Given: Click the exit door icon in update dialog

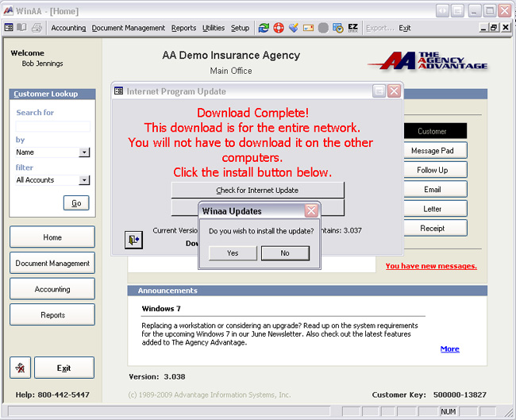Looking at the screenshot, I should click(133, 239).
